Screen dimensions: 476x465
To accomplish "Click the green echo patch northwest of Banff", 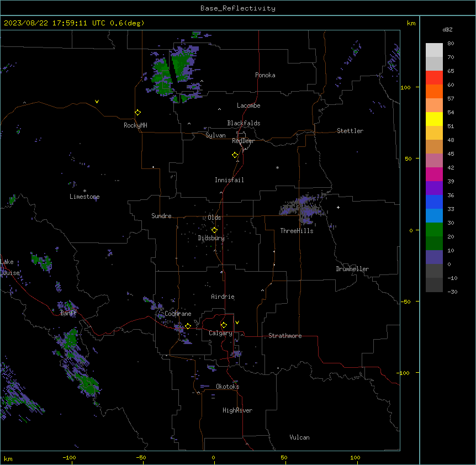I will pos(42,261).
